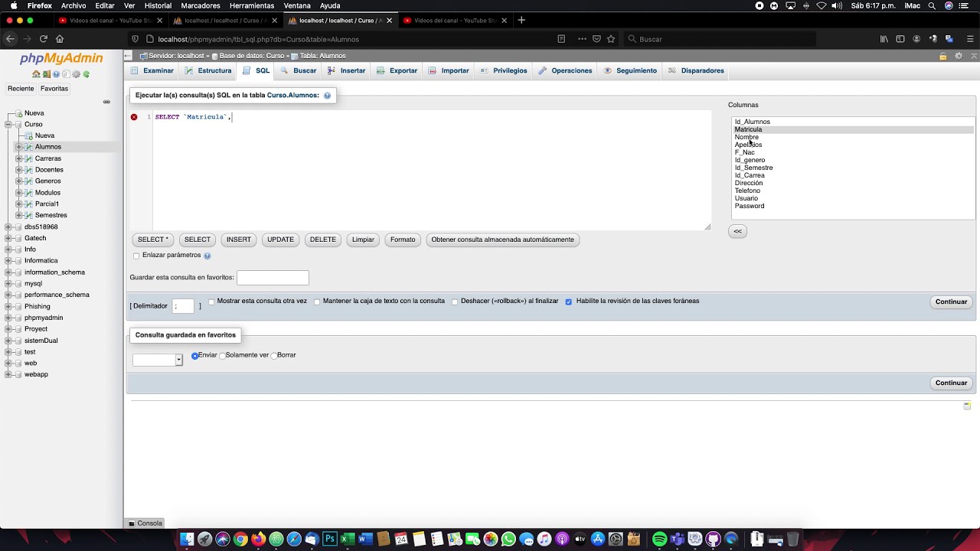Open Historial menu in menu bar
Image resolution: width=980 pixels, height=551 pixels.
pos(158,5)
